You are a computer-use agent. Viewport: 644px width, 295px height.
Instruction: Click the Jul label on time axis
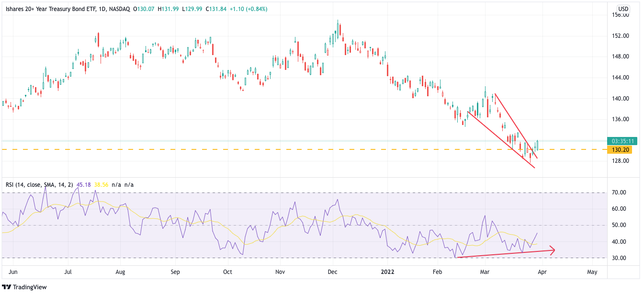[68, 272]
